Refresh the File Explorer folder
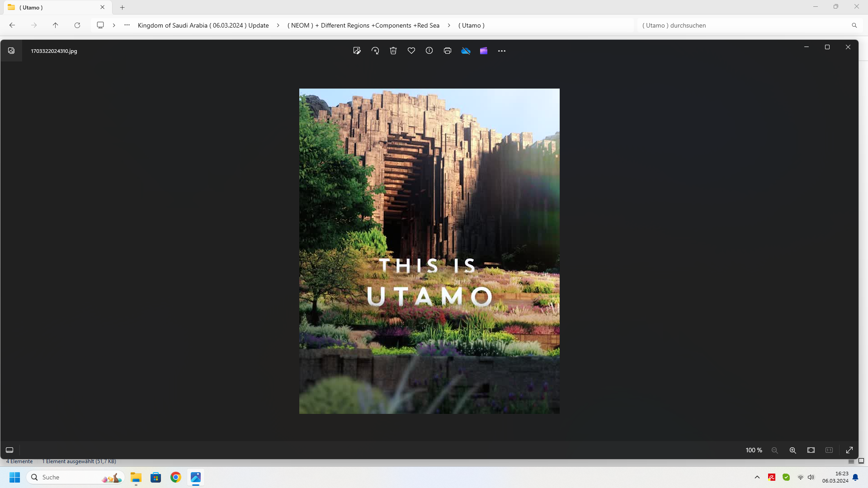The height and width of the screenshot is (488, 868). (x=77, y=25)
